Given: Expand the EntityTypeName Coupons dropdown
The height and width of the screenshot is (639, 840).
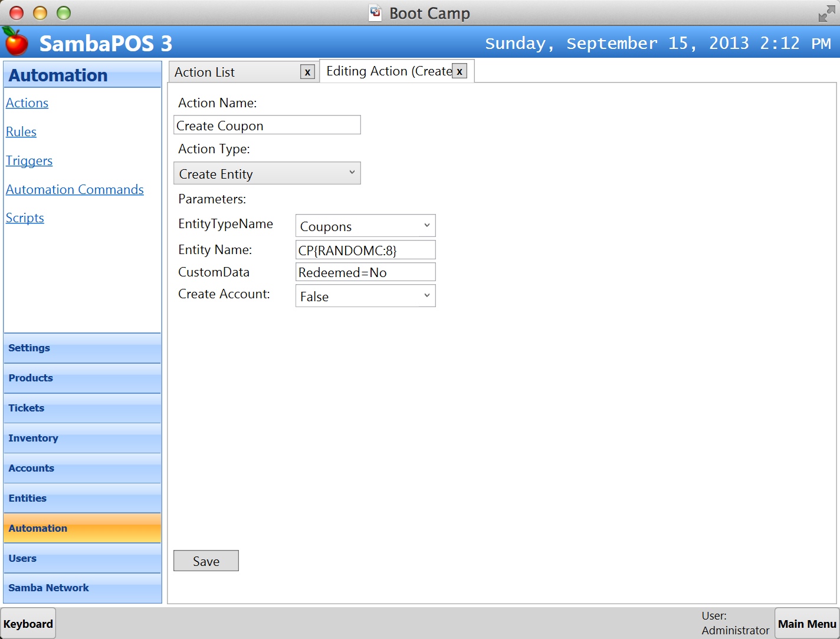Looking at the screenshot, I should 365,226.
